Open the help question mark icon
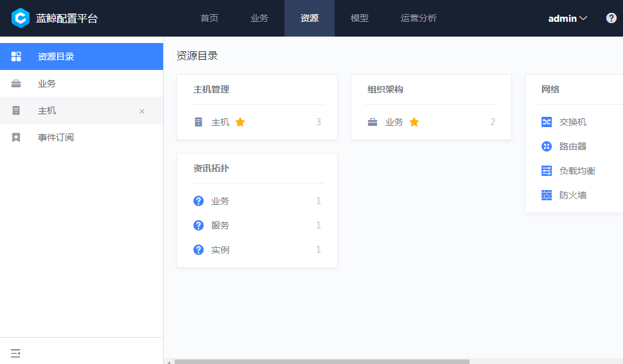The image size is (623, 364). click(x=611, y=18)
